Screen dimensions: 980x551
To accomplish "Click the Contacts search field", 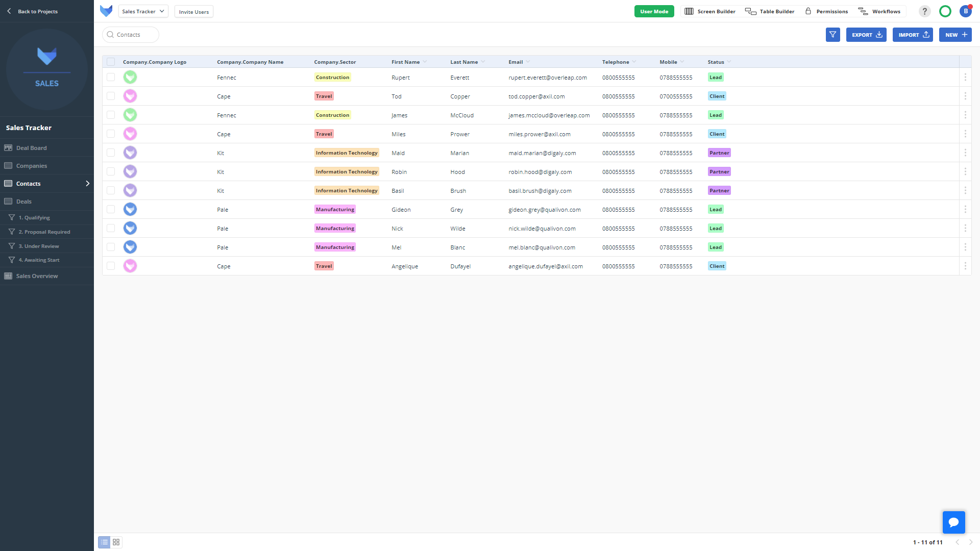I will (131, 35).
